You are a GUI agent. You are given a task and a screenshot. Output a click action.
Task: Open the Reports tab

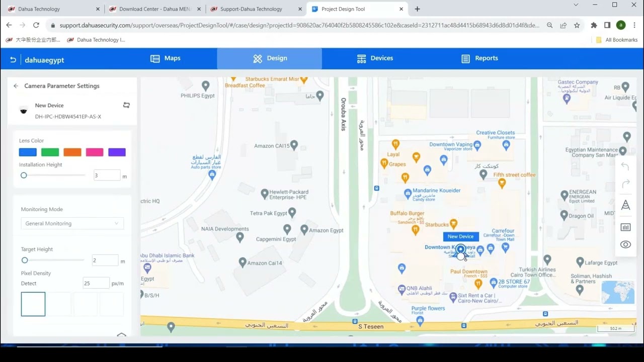[479, 58]
